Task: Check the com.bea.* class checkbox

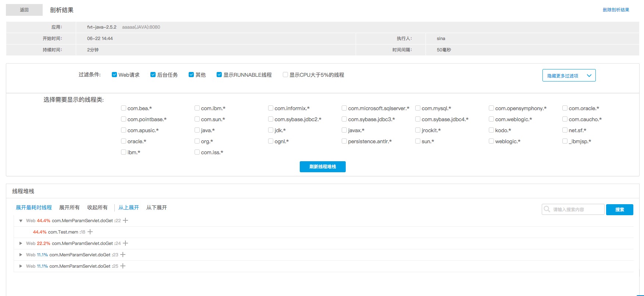Action: [x=124, y=108]
